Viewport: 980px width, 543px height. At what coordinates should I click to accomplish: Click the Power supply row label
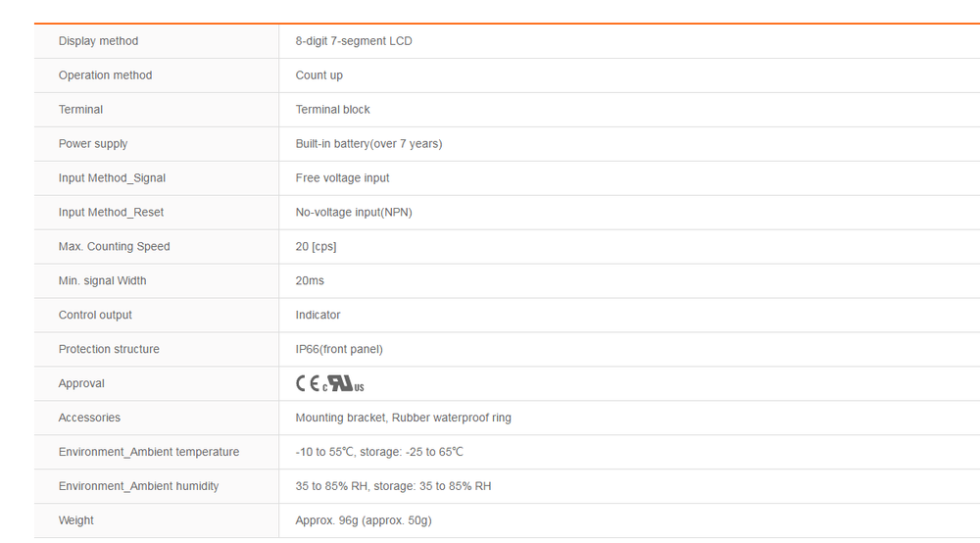click(93, 144)
